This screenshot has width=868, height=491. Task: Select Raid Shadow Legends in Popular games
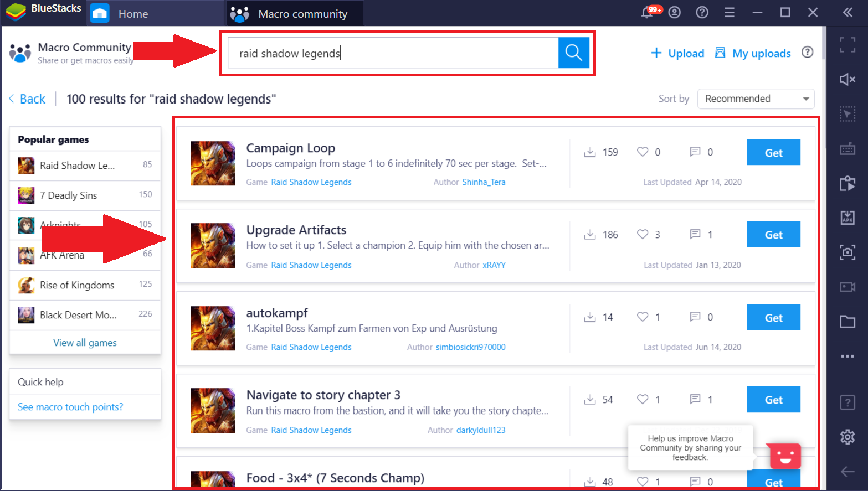click(x=85, y=166)
